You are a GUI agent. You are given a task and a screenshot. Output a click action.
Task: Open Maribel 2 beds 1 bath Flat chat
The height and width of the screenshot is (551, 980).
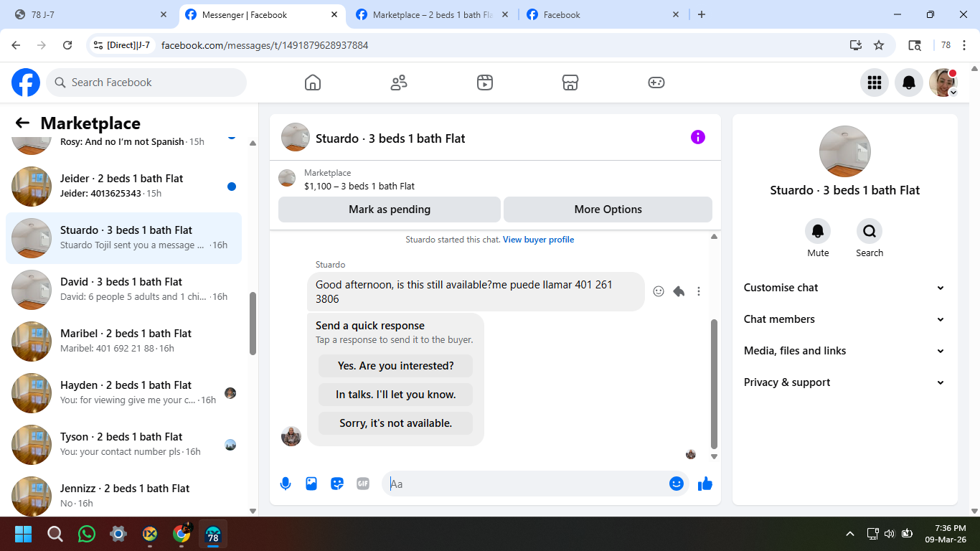point(123,342)
